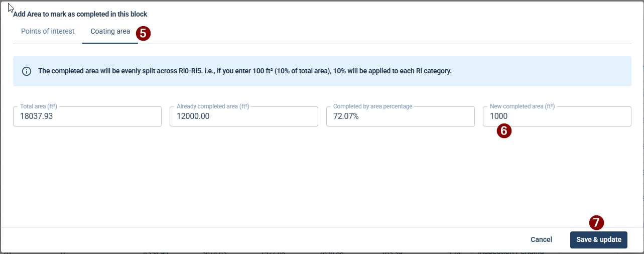Focus the field showing 18037.93
Image resolution: width=644 pixels, height=254 pixels.
pos(87,116)
